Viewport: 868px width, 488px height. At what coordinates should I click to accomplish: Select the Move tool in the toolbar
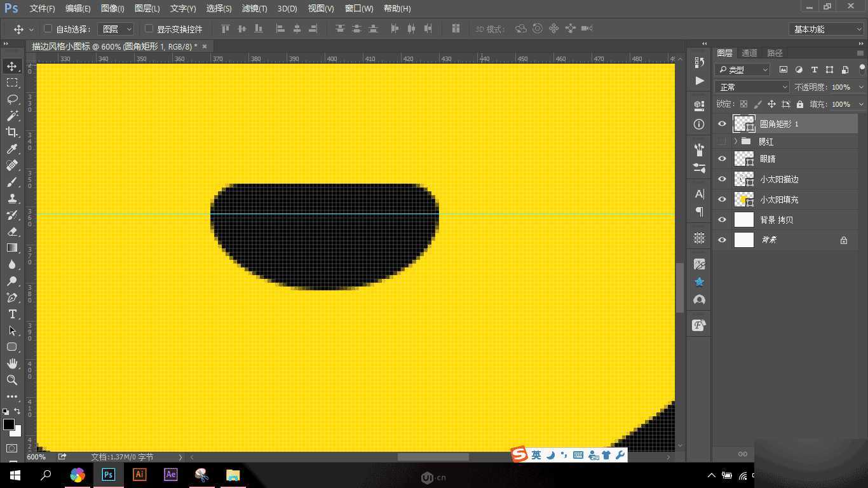(13, 65)
